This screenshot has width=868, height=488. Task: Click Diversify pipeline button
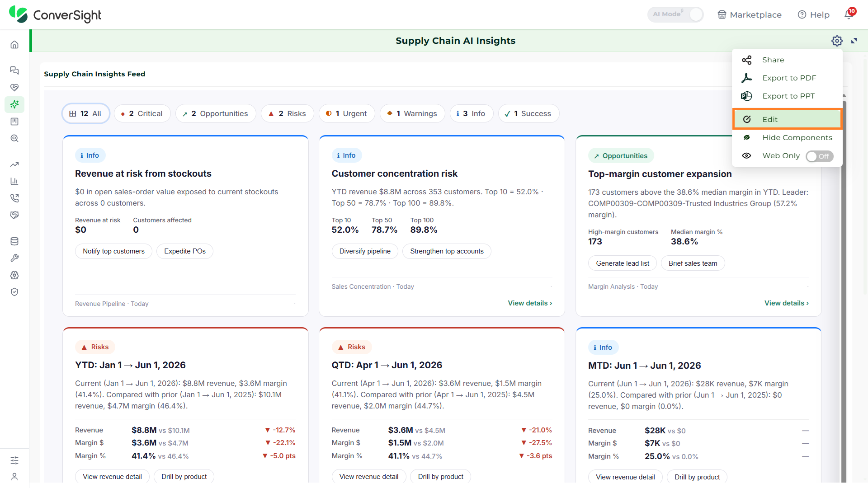[365, 251]
